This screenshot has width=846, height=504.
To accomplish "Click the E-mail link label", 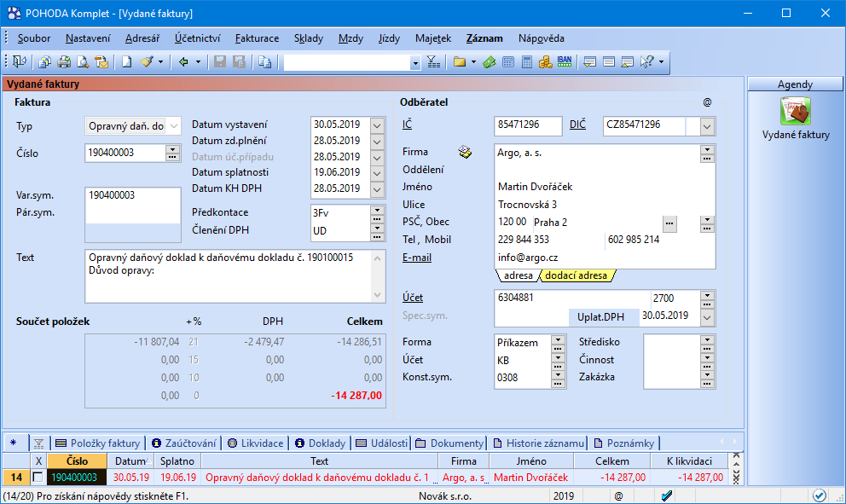I will tap(417, 257).
